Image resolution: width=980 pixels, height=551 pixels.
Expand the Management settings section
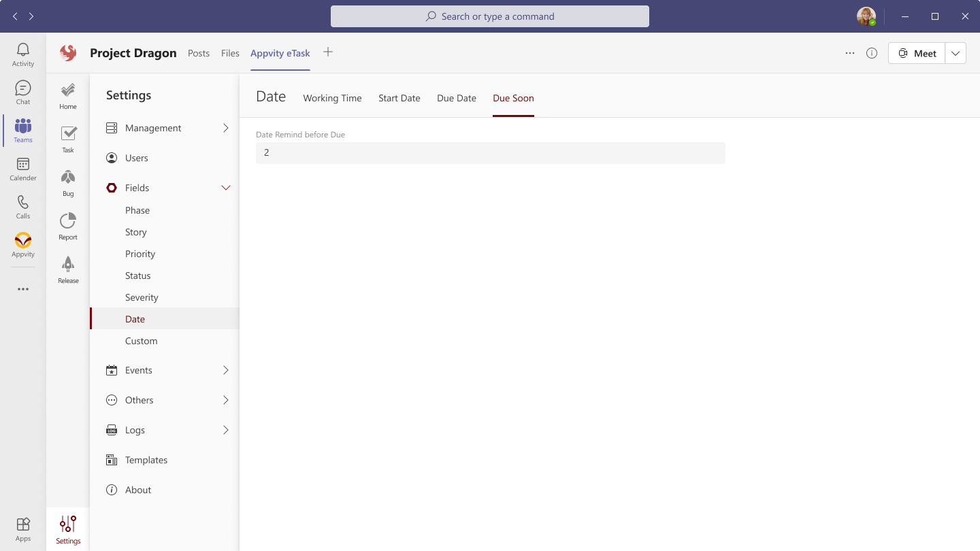(x=226, y=128)
